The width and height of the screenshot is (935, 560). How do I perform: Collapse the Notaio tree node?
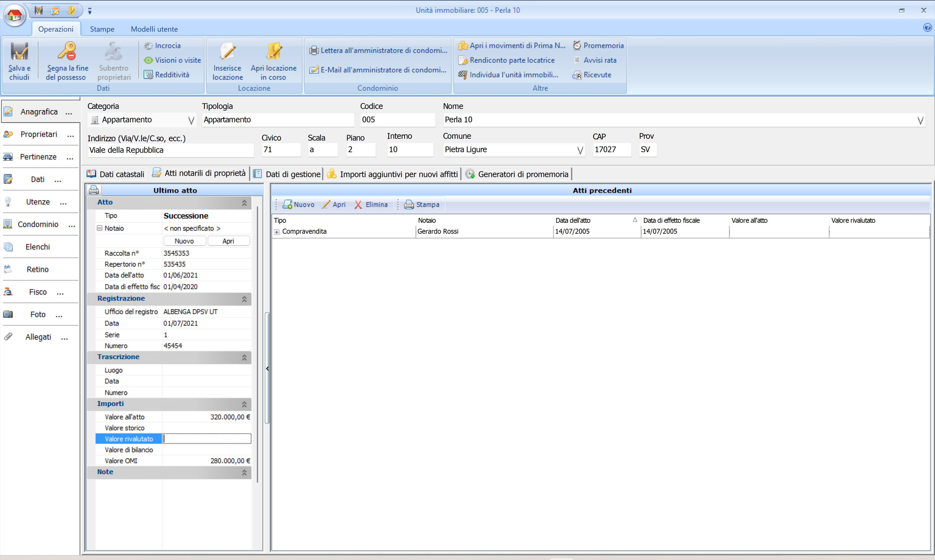pos(100,228)
